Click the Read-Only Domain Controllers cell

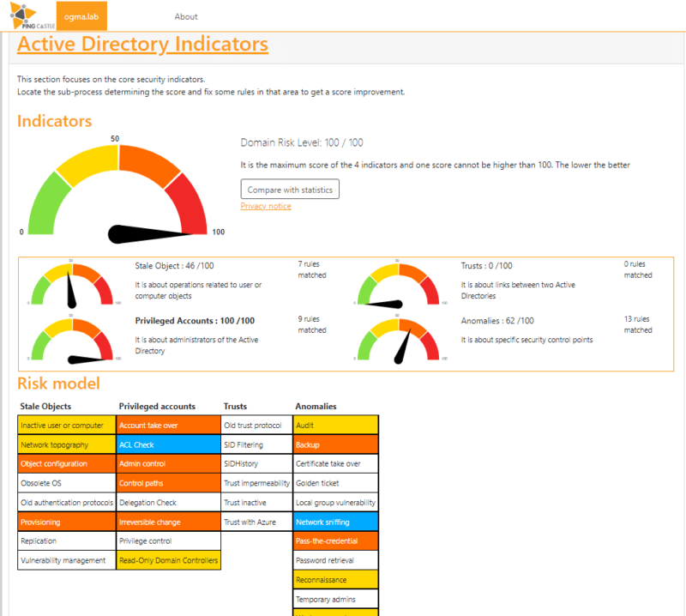click(169, 560)
